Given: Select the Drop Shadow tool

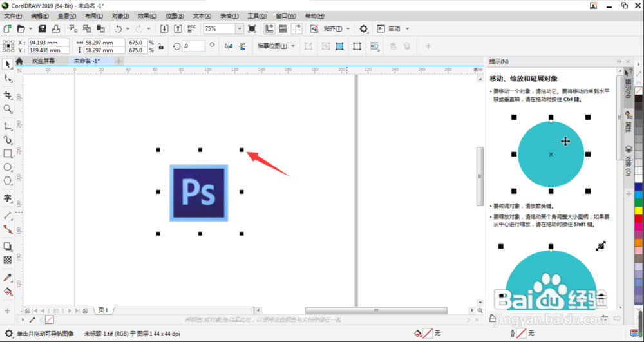Looking at the screenshot, I should click(x=7, y=246).
